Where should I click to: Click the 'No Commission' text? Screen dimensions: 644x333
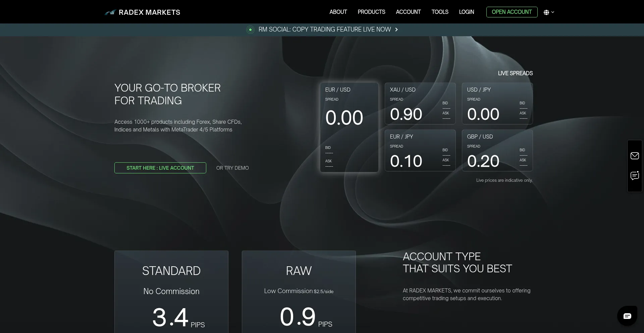click(x=171, y=291)
